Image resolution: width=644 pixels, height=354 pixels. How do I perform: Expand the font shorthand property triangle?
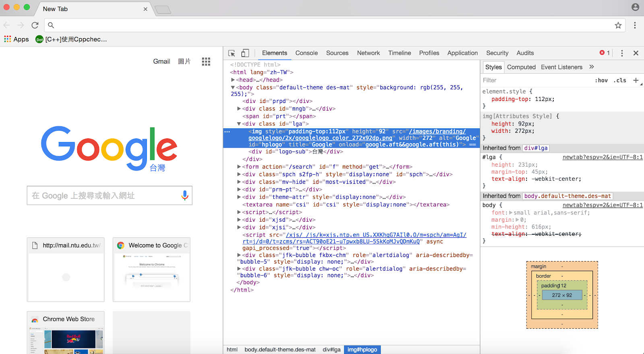click(x=511, y=212)
